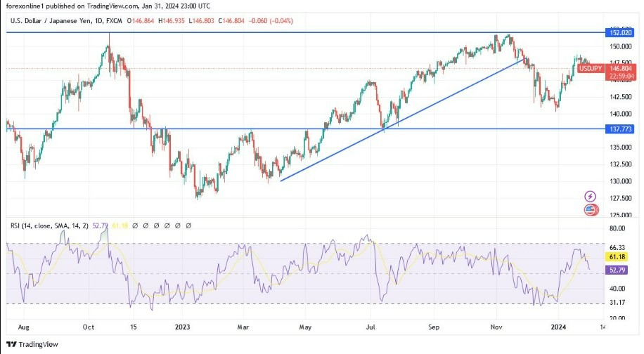The image size is (644, 354).
Task: Click the red USDJPY symbol label
Action: [590, 69]
